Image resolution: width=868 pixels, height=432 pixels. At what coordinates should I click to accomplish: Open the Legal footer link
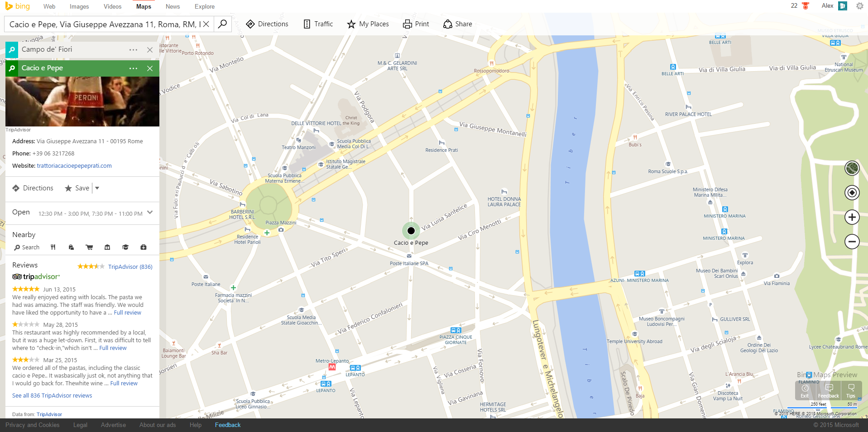pyautogui.click(x=80, y=425)
